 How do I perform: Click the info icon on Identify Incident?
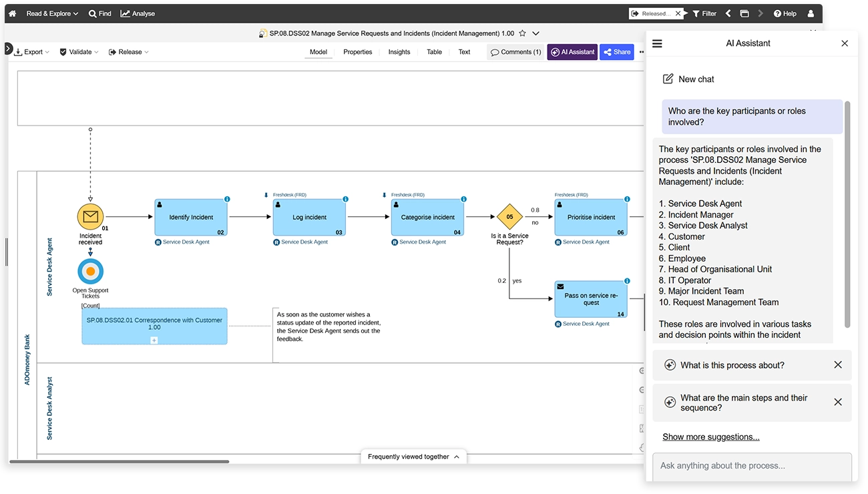227,200
